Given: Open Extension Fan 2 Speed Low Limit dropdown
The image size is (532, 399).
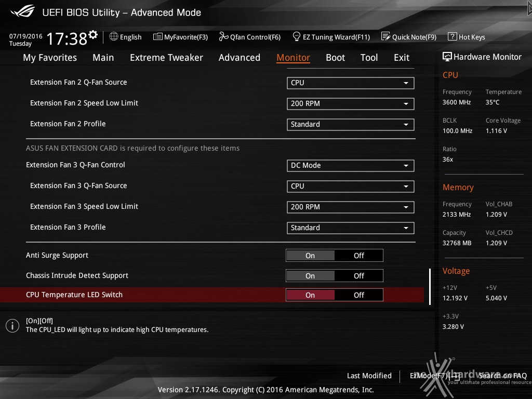Looking at the screenshot, I should pos(350,103).
